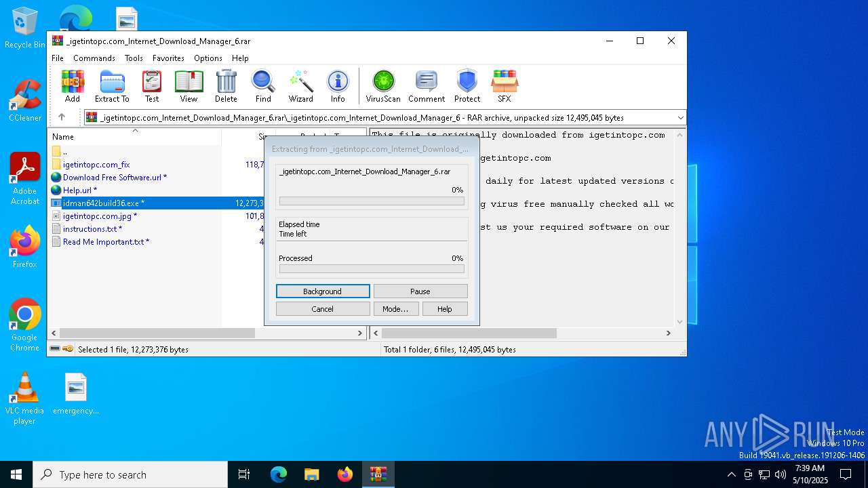This screenshot has height=488, width=868.
Task: Click Background button in extraction dialog
Action: (x=323, y=291)
